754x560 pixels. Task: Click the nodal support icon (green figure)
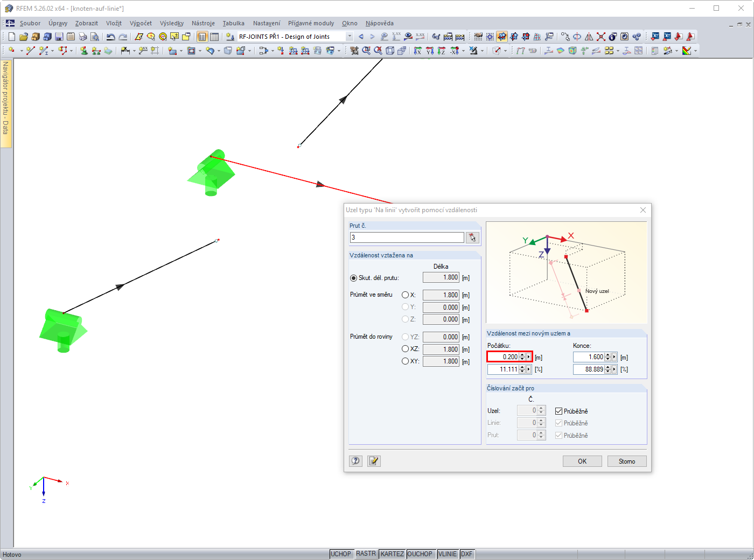(x=84, y=51)
